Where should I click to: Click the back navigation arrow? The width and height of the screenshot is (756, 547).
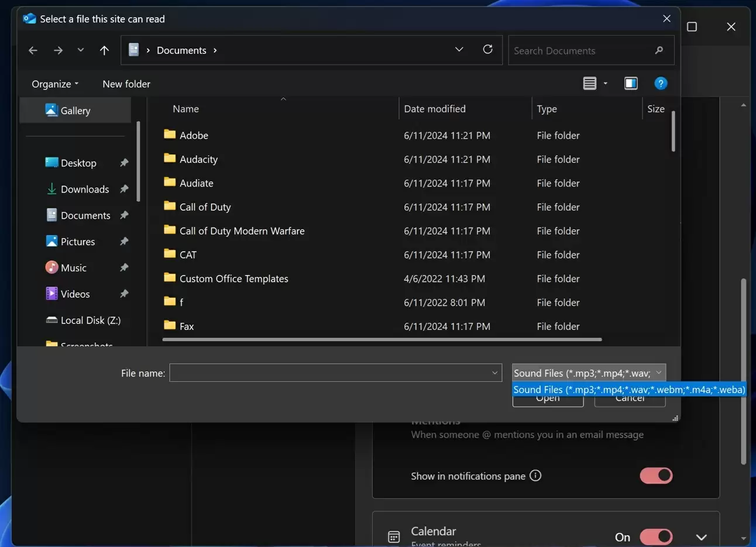33,50
